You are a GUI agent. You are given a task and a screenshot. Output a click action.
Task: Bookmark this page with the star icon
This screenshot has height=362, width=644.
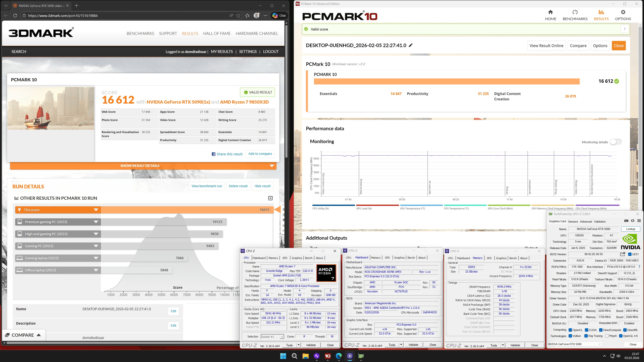coord(238,15)
